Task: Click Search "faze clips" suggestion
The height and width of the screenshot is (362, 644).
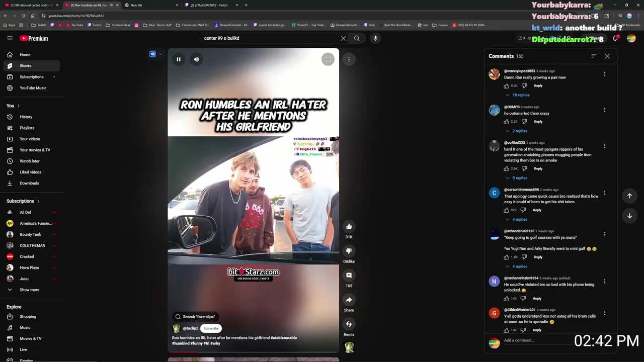Action: (x=195, y=317)
